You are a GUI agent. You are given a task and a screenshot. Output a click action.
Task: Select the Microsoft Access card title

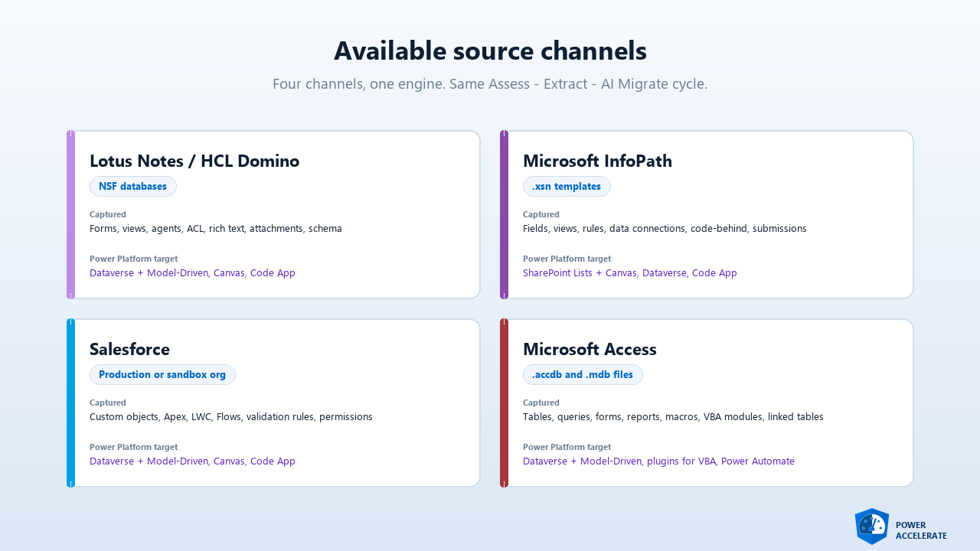pos(590,349)
